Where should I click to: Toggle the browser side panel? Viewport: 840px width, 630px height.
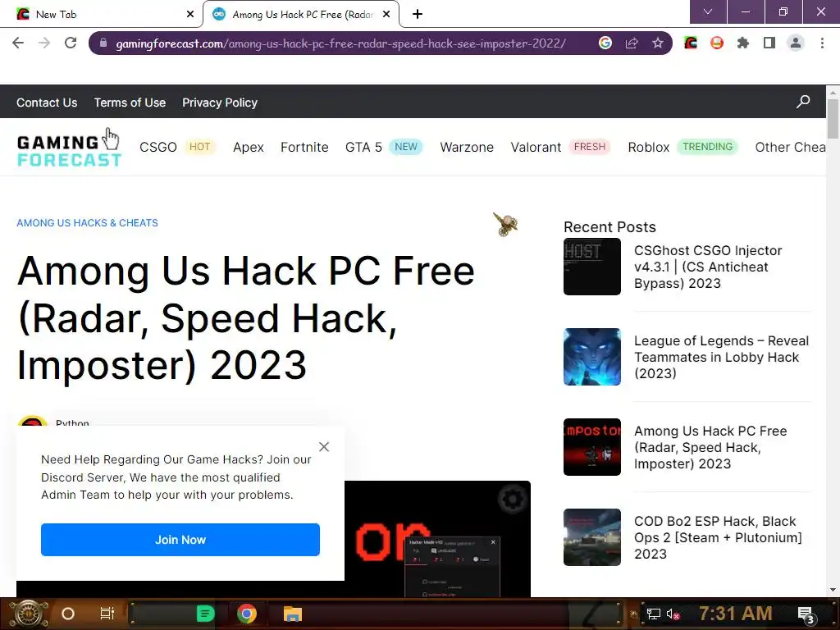pos(769,43)
